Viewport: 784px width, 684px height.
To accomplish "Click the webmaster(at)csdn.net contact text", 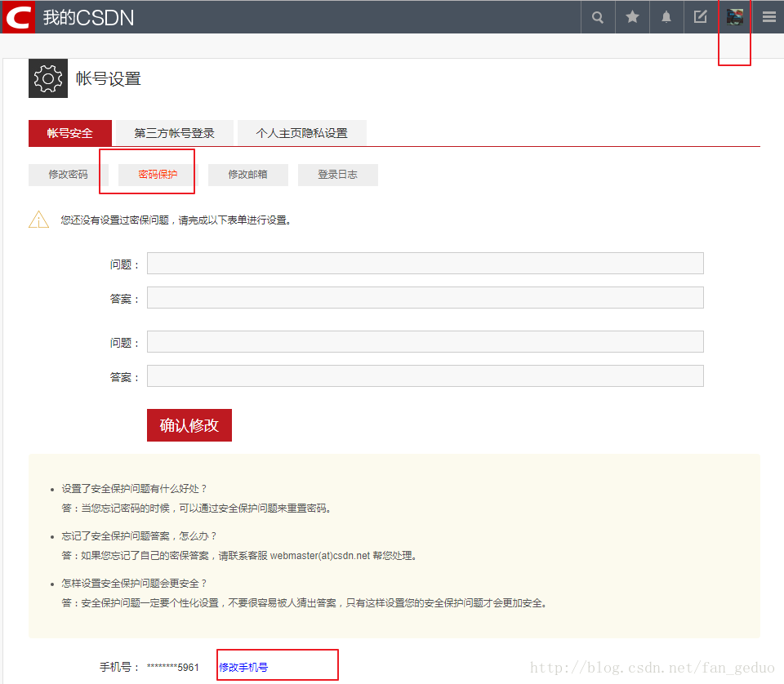I will point(320,556).
